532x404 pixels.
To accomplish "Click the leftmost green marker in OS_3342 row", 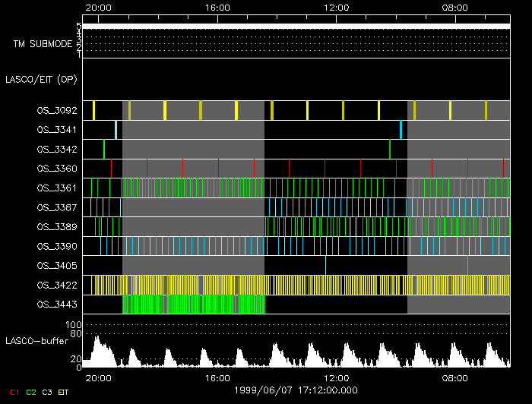I will click(x=104, y=149).
